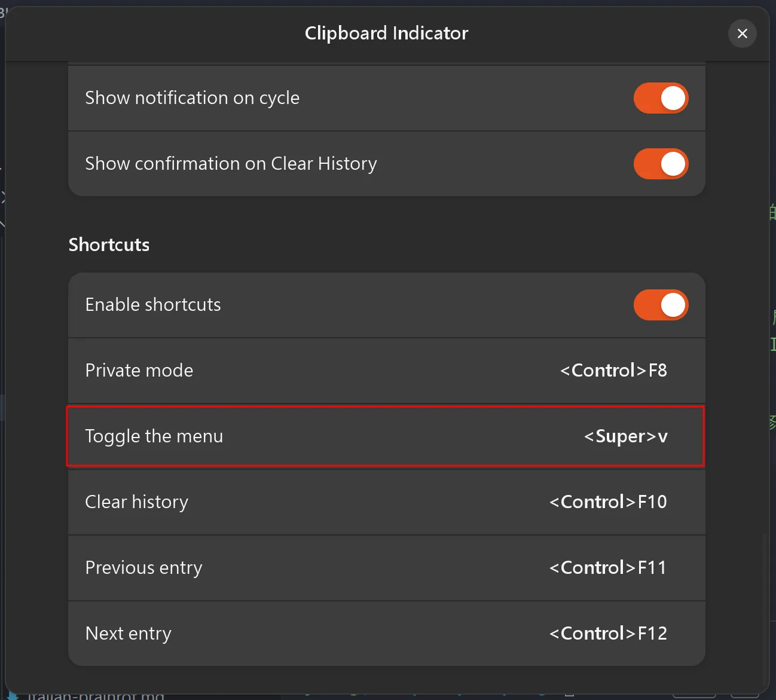Toggle Show notification on cycle switch

tap(661, 98)
